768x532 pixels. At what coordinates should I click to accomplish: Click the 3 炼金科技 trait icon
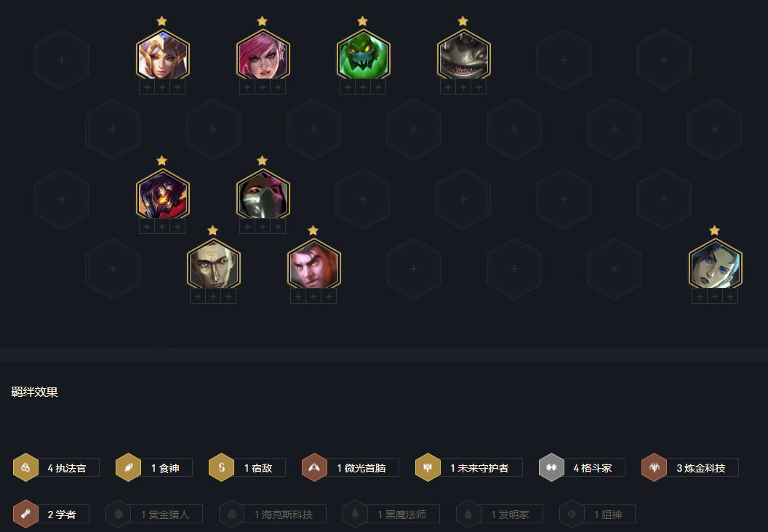(654, 467)
